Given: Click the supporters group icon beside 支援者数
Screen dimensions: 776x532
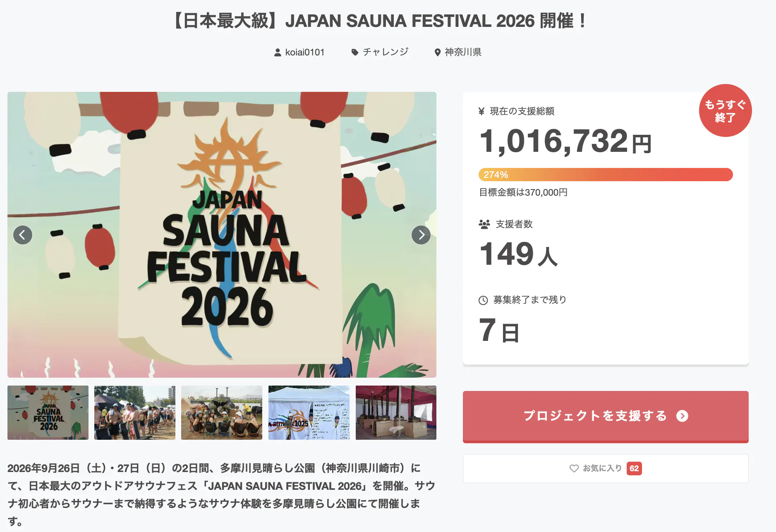Looking at the screenshot, I should (484, 224).
